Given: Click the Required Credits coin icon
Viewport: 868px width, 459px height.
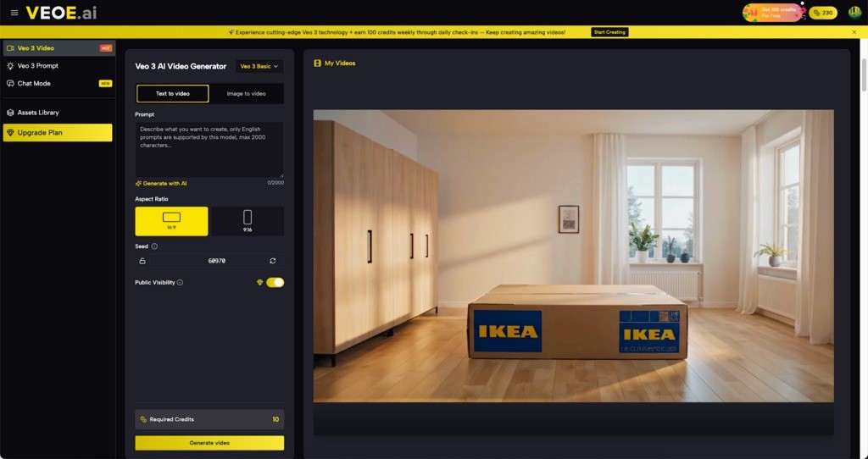Looking at the screenshot, I should tap(143, 420).
